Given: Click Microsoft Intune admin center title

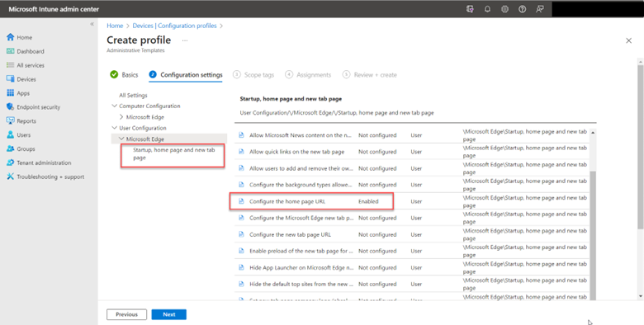Looking at the screenshot, I should click(54, 9).
